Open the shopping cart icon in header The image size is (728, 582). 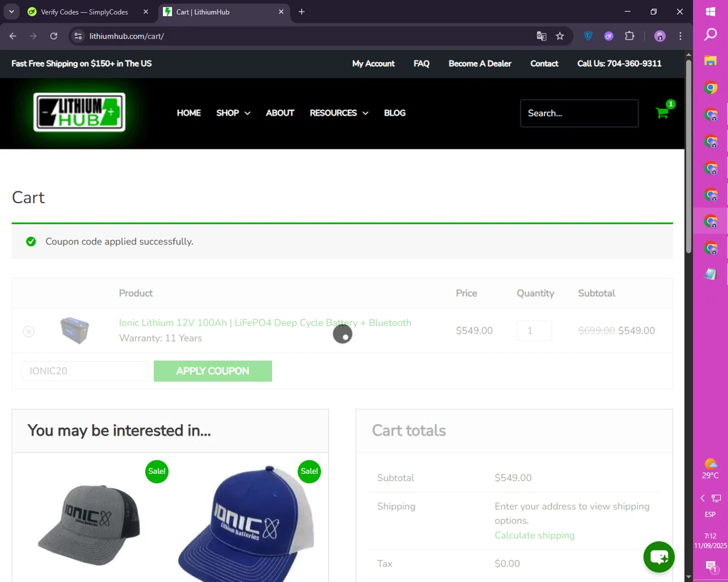(x=662, y=113)
